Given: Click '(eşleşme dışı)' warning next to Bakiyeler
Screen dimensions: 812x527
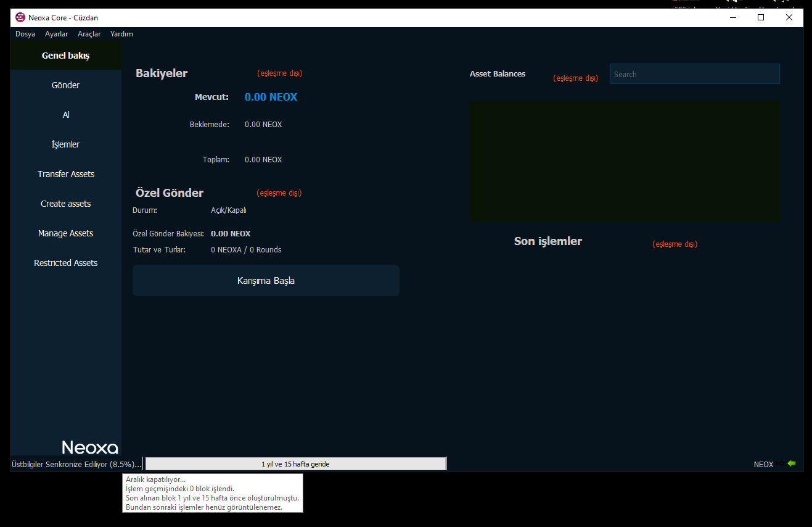Looking at the screenshot, I should click(x=280, y=73).
